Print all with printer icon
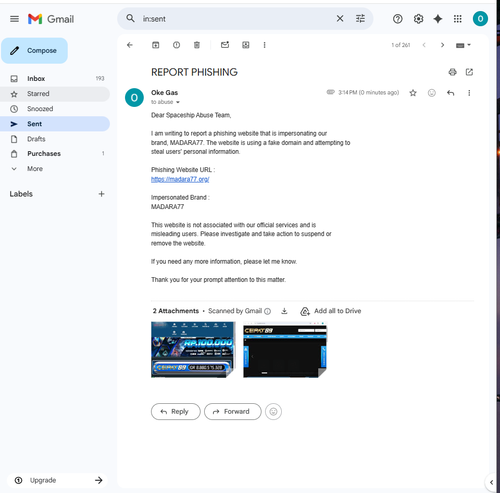 452,72
